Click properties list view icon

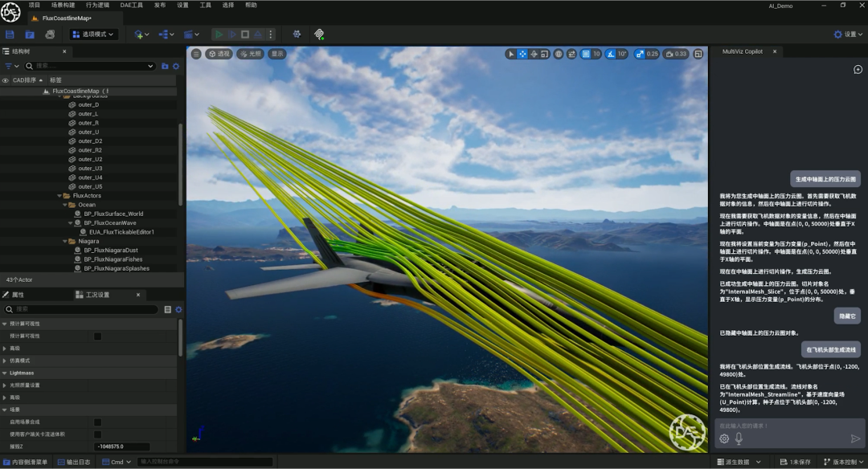[x=168, y=309]
